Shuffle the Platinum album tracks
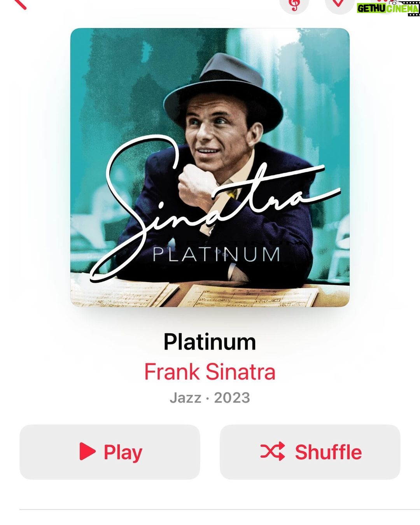The height and width of the screenshot is (525, 420). point(310,451)
